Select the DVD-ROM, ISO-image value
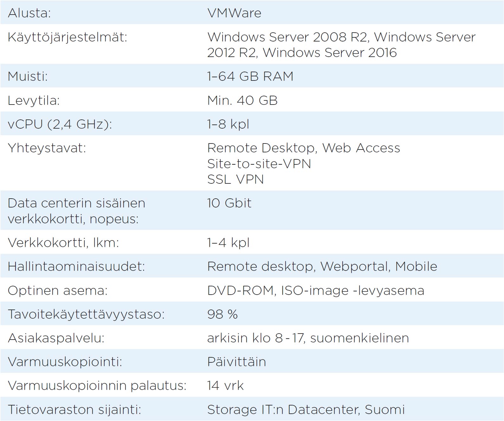 (315, 290)
